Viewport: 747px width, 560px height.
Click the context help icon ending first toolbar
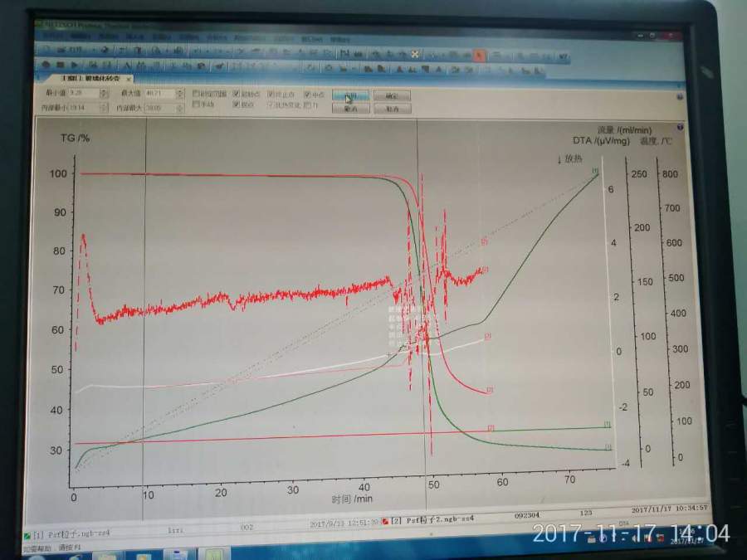point(563,57)
